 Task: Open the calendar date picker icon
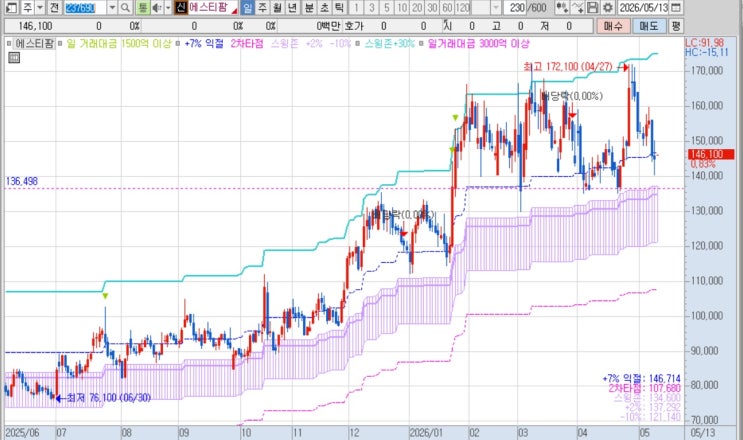[676, 8]
